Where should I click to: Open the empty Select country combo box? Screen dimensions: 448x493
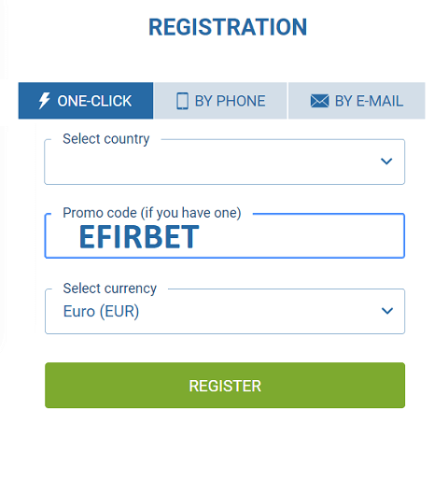[x=225, y=162]
